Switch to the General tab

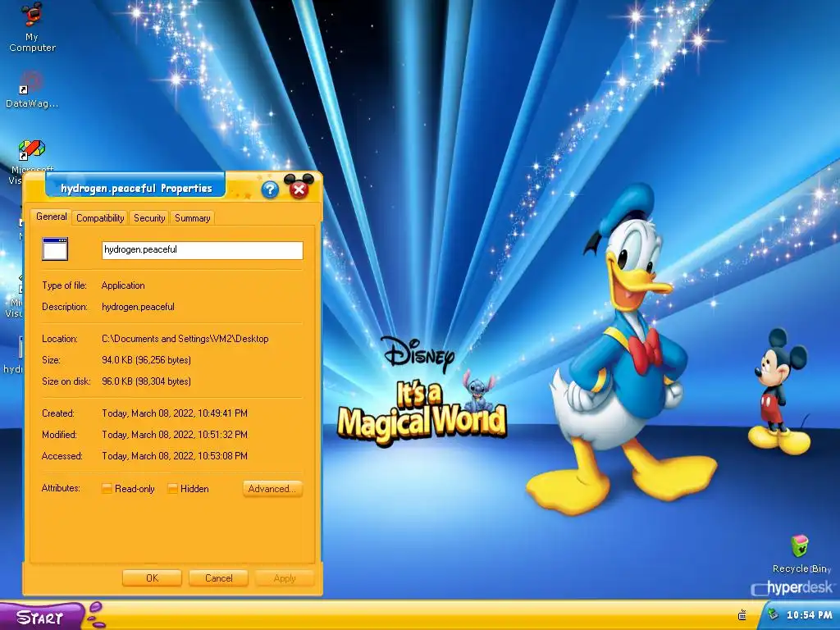pyautogui.click(x=52, y=217)
